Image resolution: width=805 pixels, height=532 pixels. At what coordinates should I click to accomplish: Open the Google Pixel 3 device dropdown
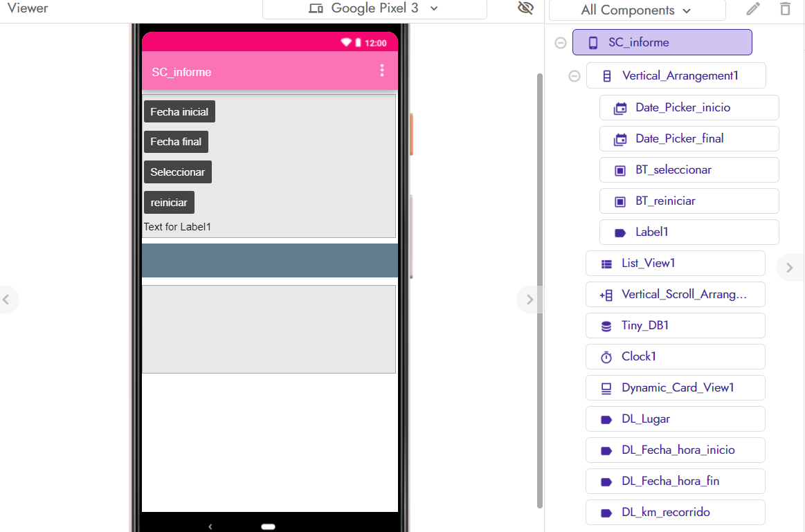click(x=374, y=9)
